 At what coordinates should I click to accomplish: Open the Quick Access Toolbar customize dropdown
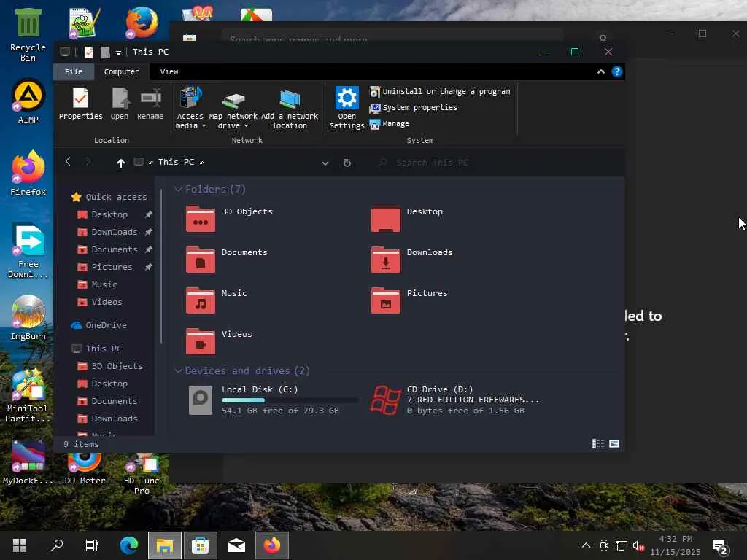click(x=119, y=52)
